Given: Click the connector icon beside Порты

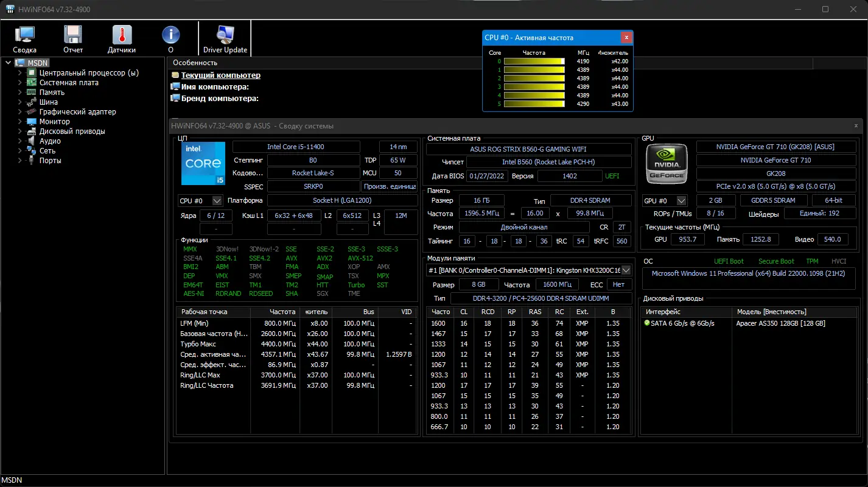Looking at the screenshot, I should click(32, 160).
